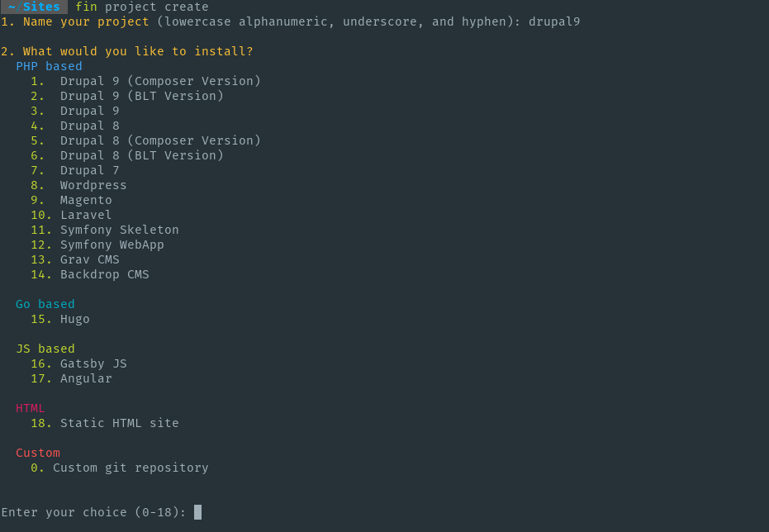Select the Backdrop CMS option
Viewport: 769px width, 532px height.
90,274
